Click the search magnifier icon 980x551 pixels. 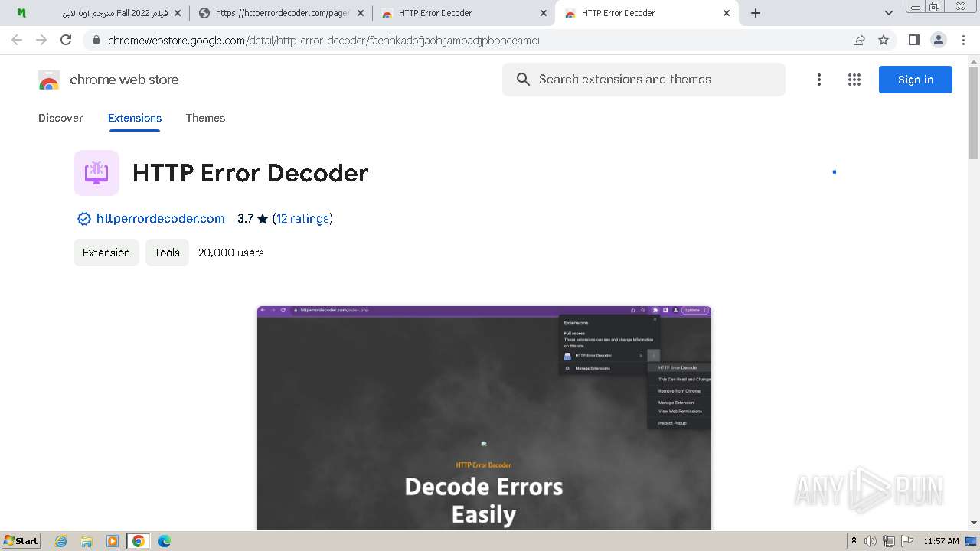pos(523,80)
